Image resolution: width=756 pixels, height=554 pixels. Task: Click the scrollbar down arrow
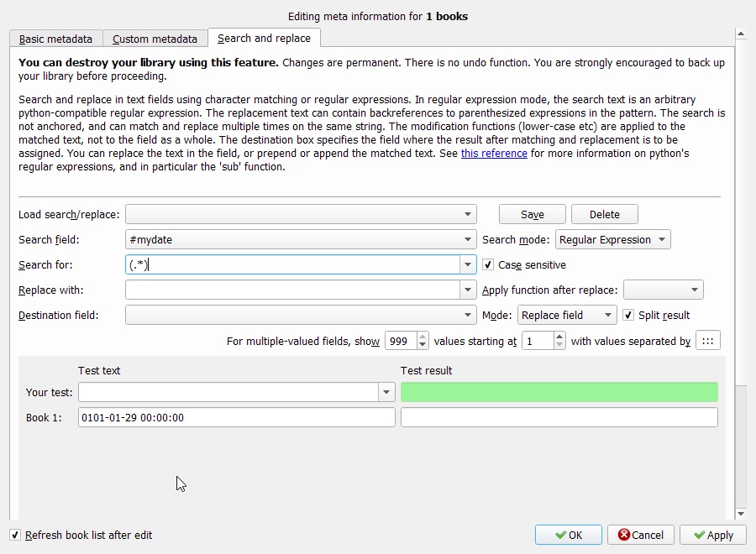coord(741,514)
